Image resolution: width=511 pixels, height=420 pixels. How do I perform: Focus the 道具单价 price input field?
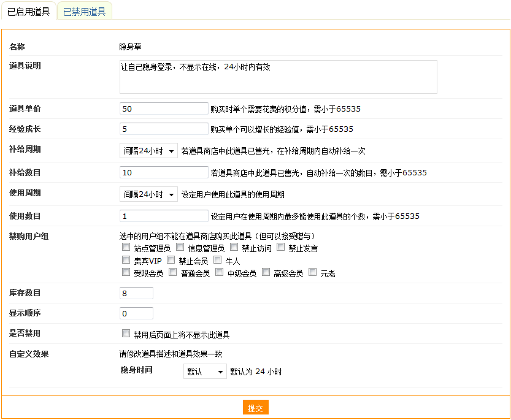point(164,109)
